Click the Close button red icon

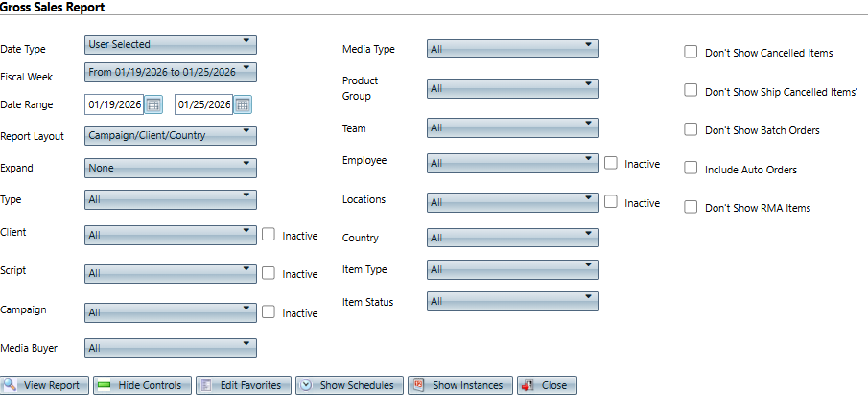(528, 385)
